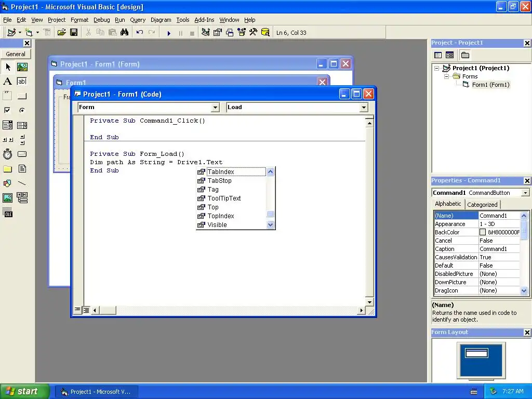Select the Label tool
The width and height of the screenshot is (532, 399).
tap(8, 82)
